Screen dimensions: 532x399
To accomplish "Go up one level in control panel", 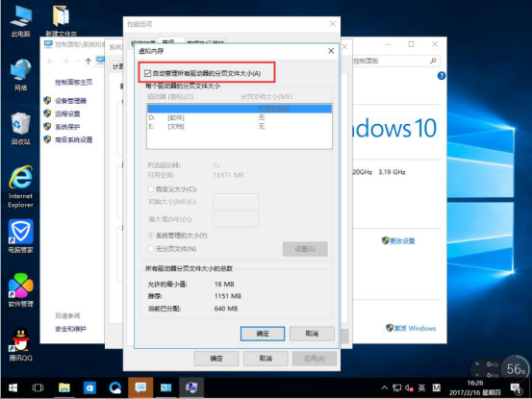I will (89, 61).
